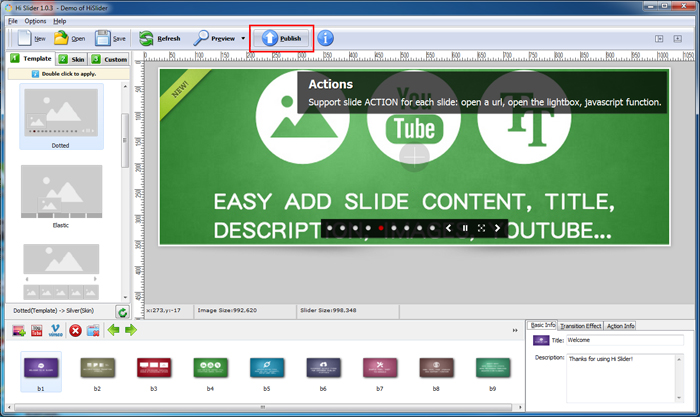Select the third template with thumbnail strip
The width and height of the screenshot is (700, 417).
tap(61, 271)
